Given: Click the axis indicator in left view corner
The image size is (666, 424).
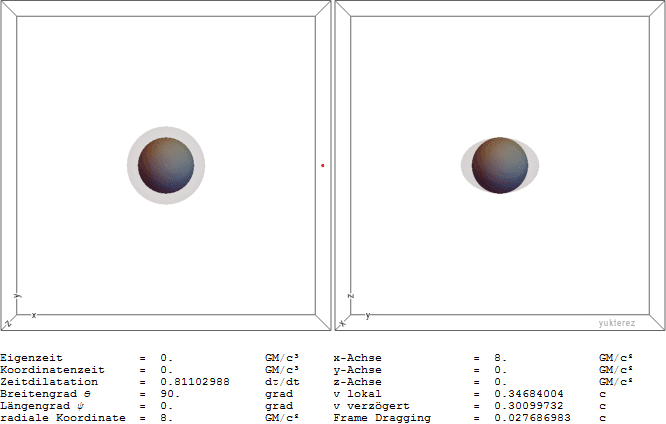Looking at the screenshot, I should (18, 312).
